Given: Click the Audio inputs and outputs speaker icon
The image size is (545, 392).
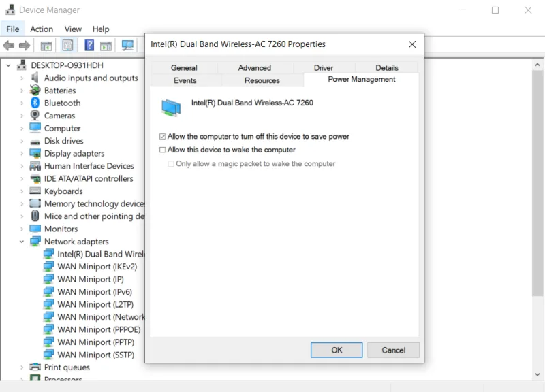Looking at the screenshot, I should coord(35,78).
